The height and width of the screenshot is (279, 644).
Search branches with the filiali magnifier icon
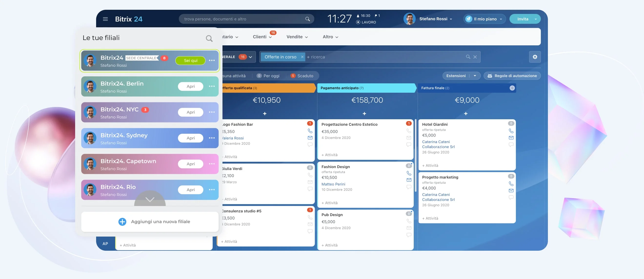point(209,38)
